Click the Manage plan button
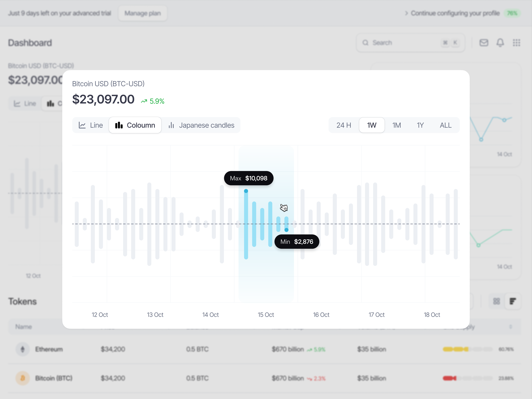532x399 pixels. tap(143, 13)
